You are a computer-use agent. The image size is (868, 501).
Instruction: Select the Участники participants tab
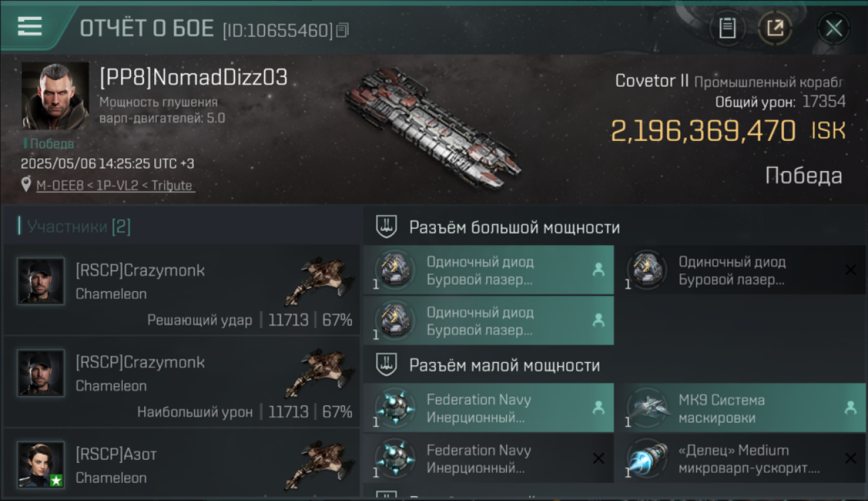[75, 226]
